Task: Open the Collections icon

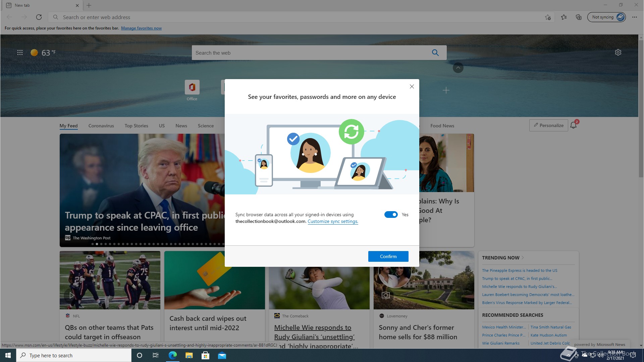Action: (579, 17)
